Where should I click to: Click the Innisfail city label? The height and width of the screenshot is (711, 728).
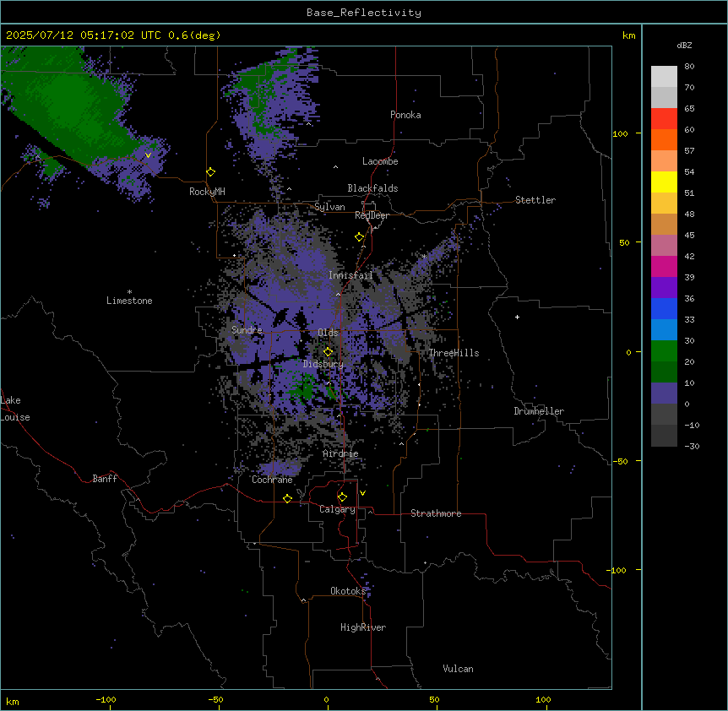click(x=350, y=275)
